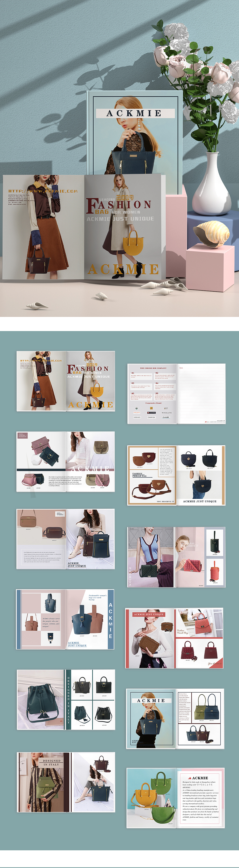Open the green backpack 'Designed in Italy' spread

pyautogui.click(x=66, y=782)
